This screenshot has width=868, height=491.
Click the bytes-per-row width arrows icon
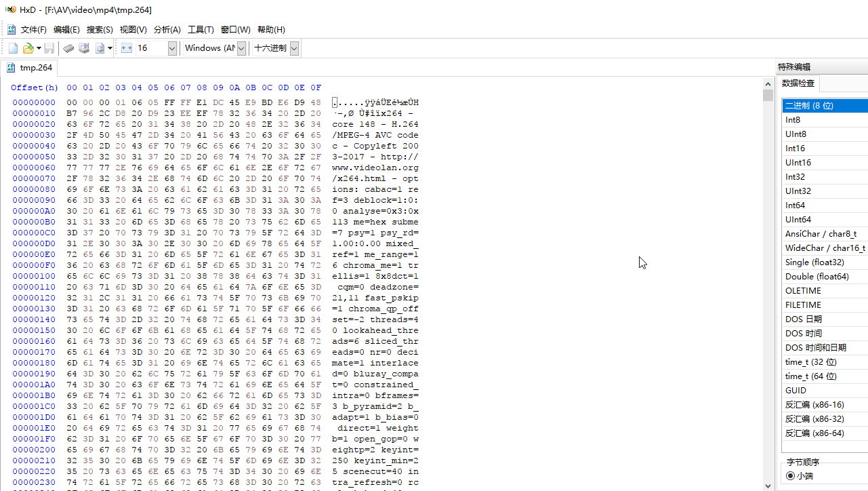tap(126, 47)
